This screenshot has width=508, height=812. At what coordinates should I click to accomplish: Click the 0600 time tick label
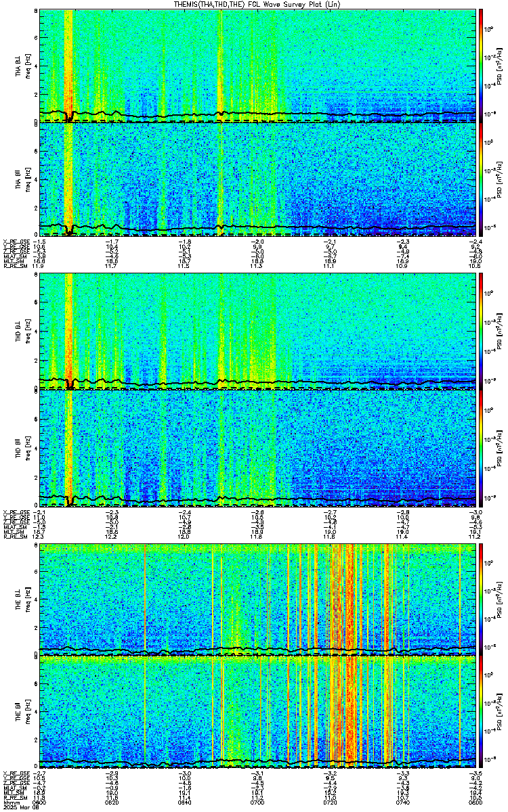[39, 803]
